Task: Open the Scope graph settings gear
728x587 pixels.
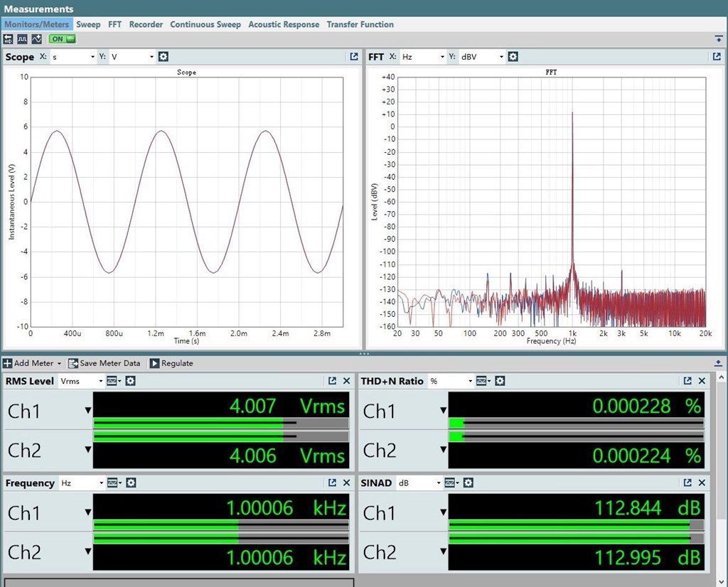Action: tap(164, 57)
